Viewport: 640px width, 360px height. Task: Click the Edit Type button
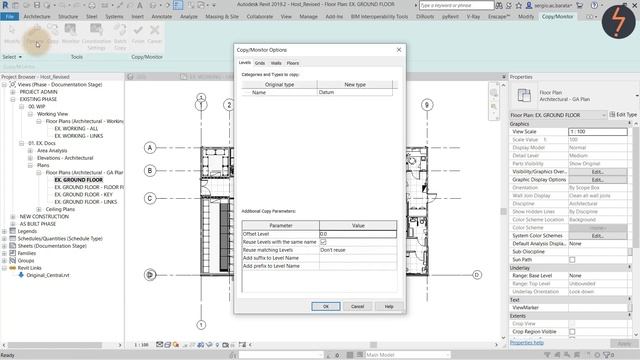[x=623, y=115]
